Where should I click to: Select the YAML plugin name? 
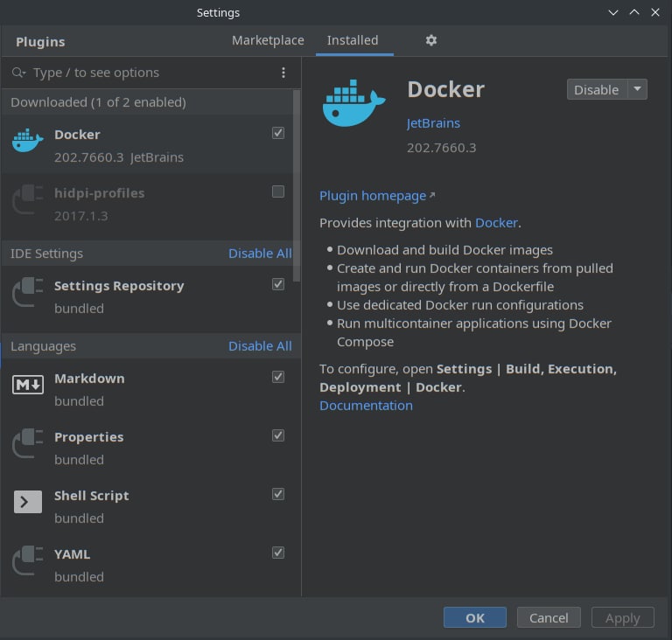pyautogui.click(x=72, y=554)
